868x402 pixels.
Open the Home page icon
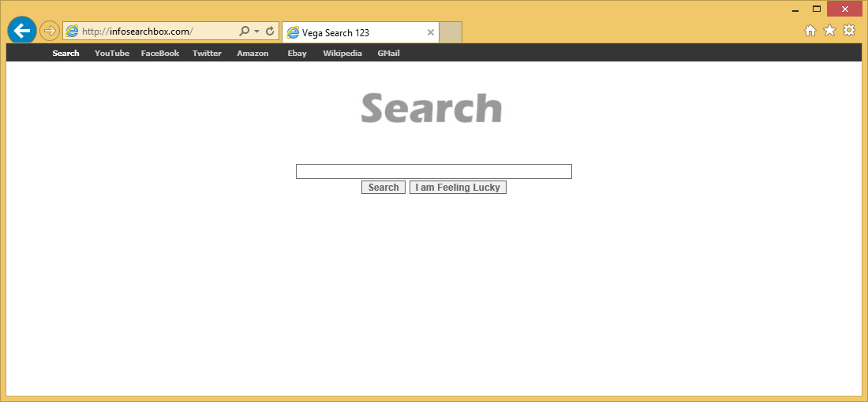coord(810,31)
